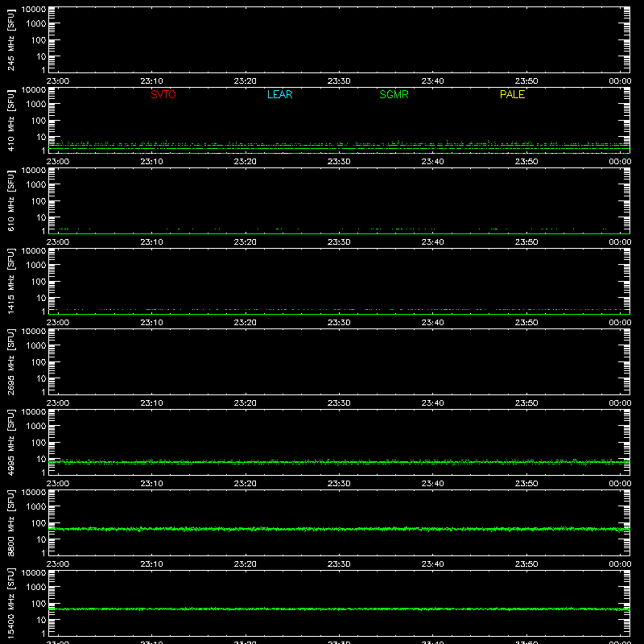Image resolution: width=644 pixels, height=644 pixels.
Task: Click 23:40 time label below 2695 MHz plot
Action: [x=432, y=403]
